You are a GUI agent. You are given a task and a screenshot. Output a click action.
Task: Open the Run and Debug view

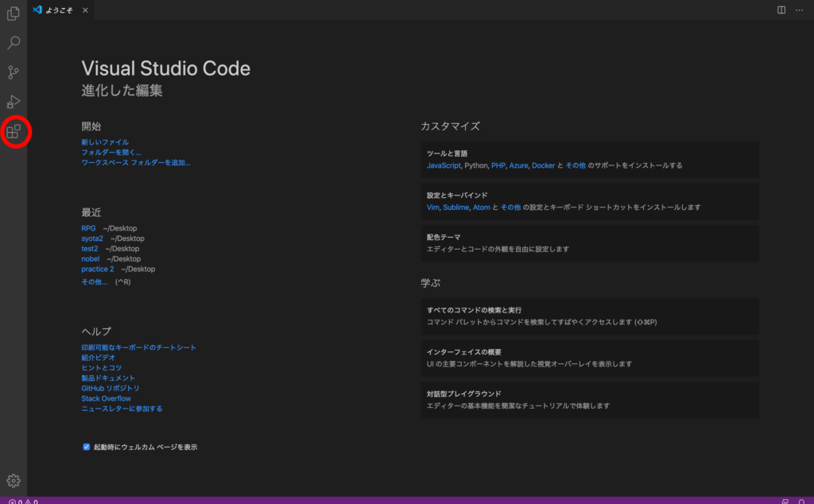tap(14, 102)
